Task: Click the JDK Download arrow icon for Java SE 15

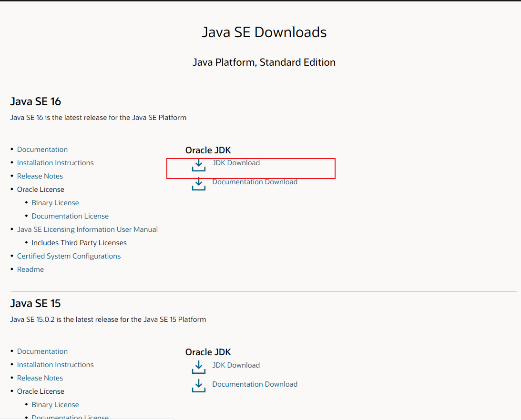Action: (x=199, y=368)
